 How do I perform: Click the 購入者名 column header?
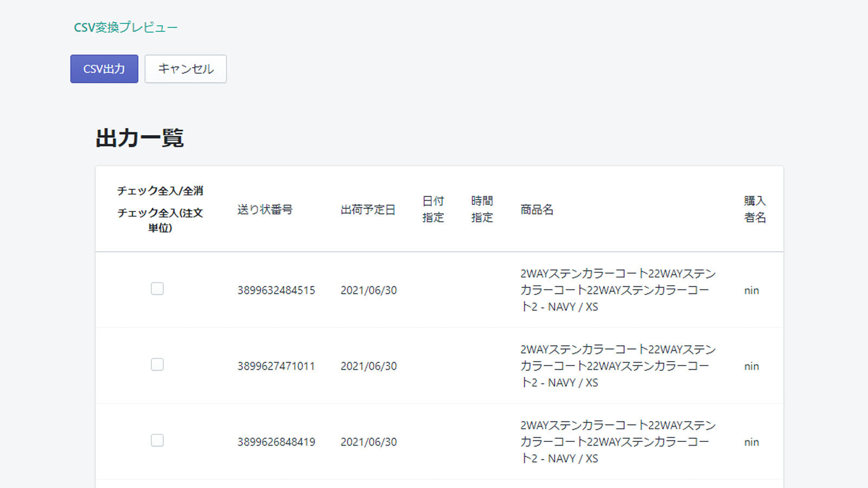(755, 209)
